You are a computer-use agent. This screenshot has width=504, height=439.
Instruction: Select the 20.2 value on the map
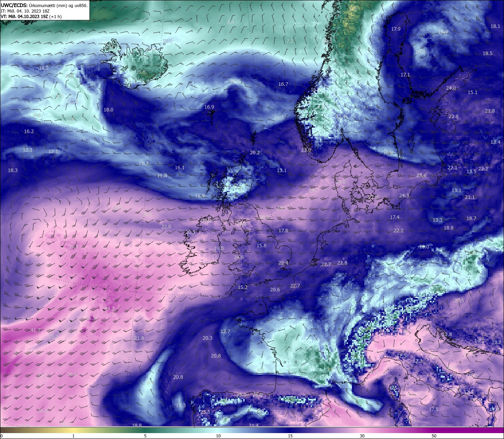point(255,153)
